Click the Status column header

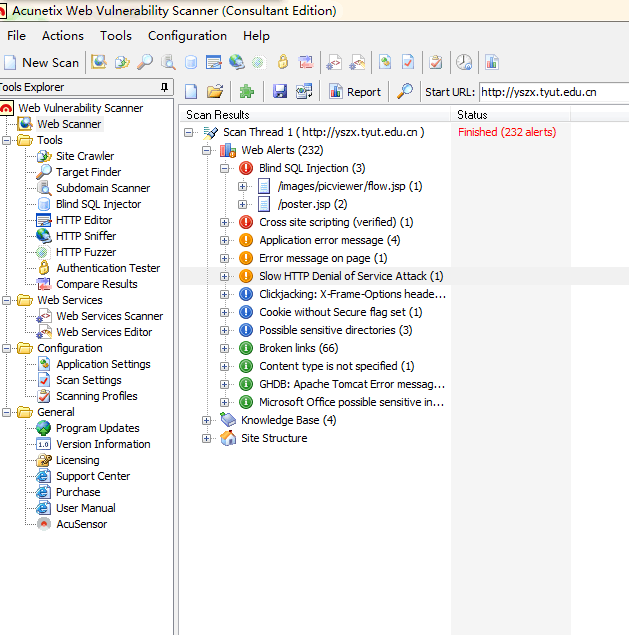510,115
